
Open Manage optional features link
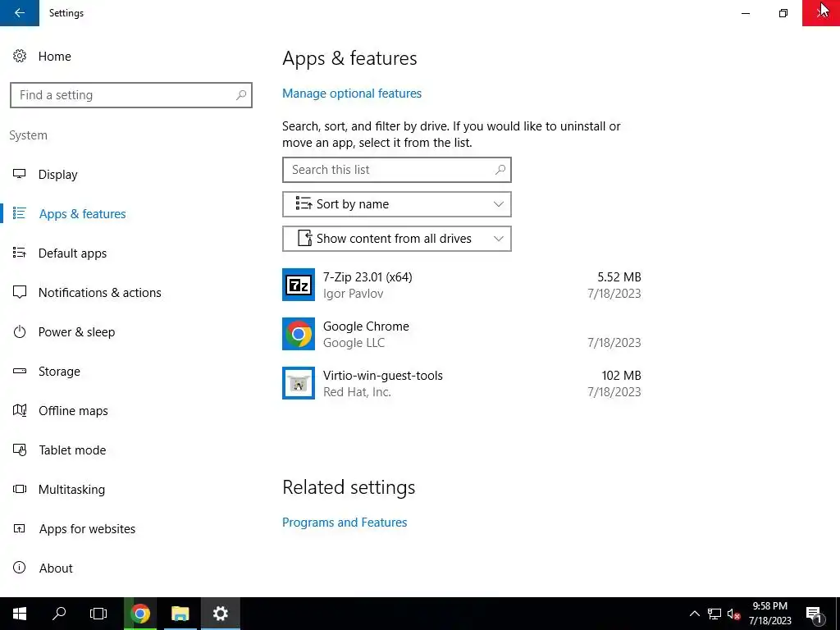point(351,94)
